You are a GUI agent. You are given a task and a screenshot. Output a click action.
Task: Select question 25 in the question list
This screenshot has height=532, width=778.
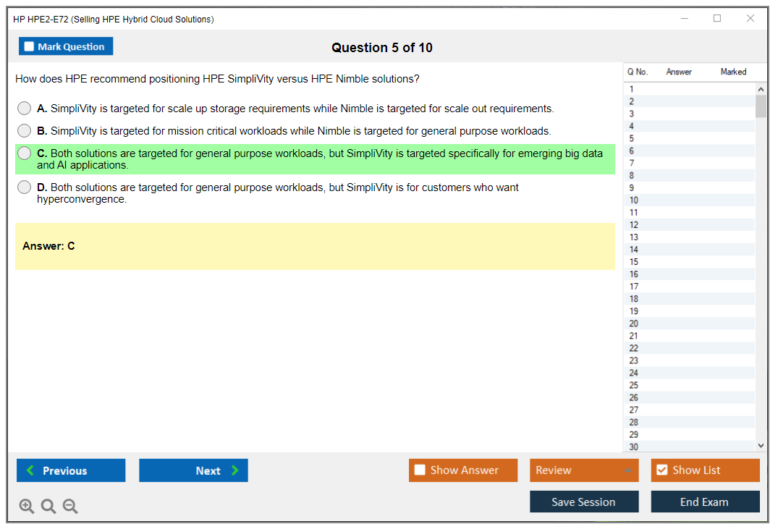coord(634,385)
